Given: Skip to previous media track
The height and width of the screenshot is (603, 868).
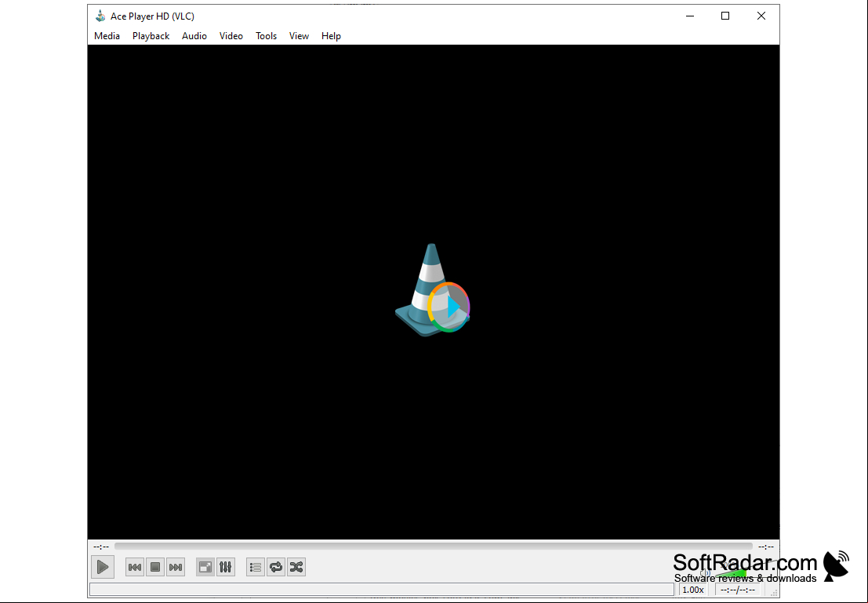Looking at the screenshot, I should 135,567.
